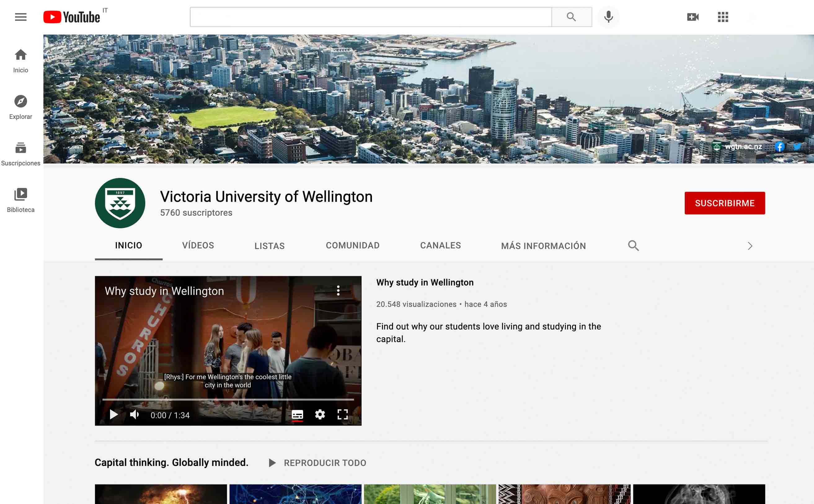Go to Inicio in sidebar
Viewport: 814px width, 504px height.
point(21,61)
